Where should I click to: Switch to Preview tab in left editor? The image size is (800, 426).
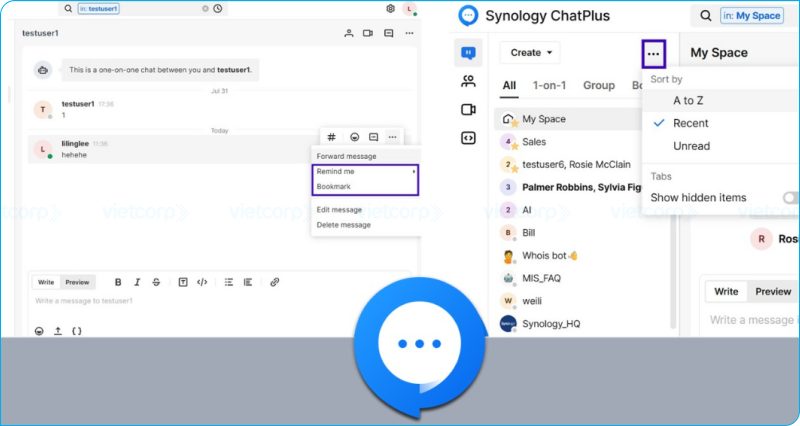tap(78, 282)
